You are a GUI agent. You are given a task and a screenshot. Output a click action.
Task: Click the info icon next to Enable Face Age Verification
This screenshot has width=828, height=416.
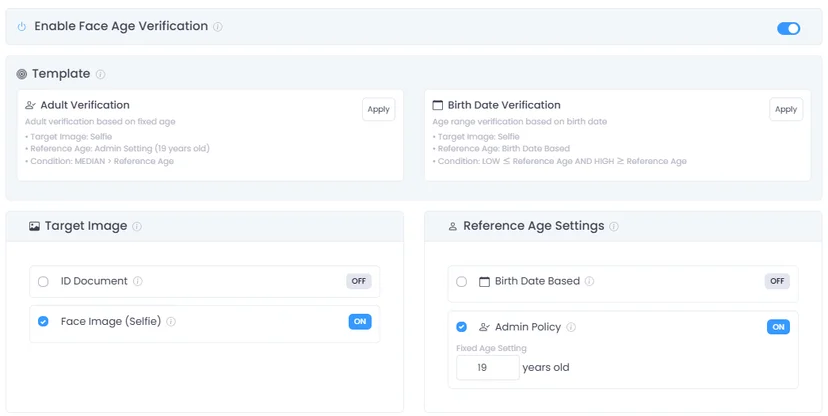[218, 26]
